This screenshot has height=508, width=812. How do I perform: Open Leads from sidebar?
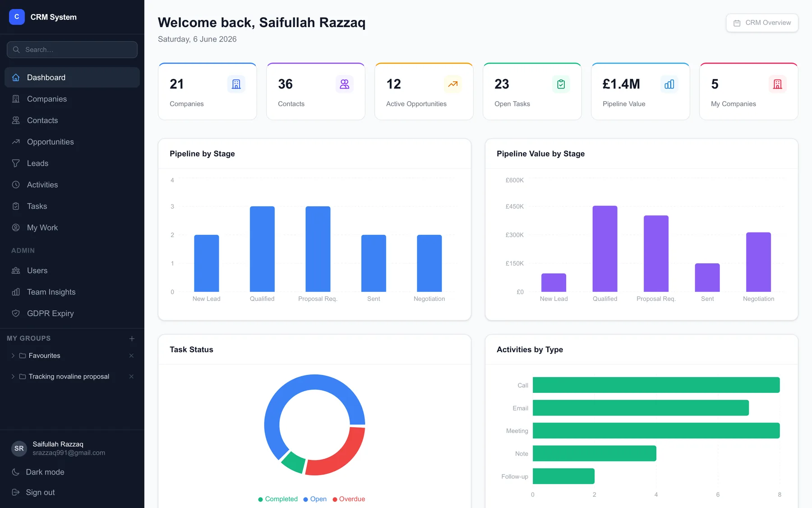click(72, 163)
